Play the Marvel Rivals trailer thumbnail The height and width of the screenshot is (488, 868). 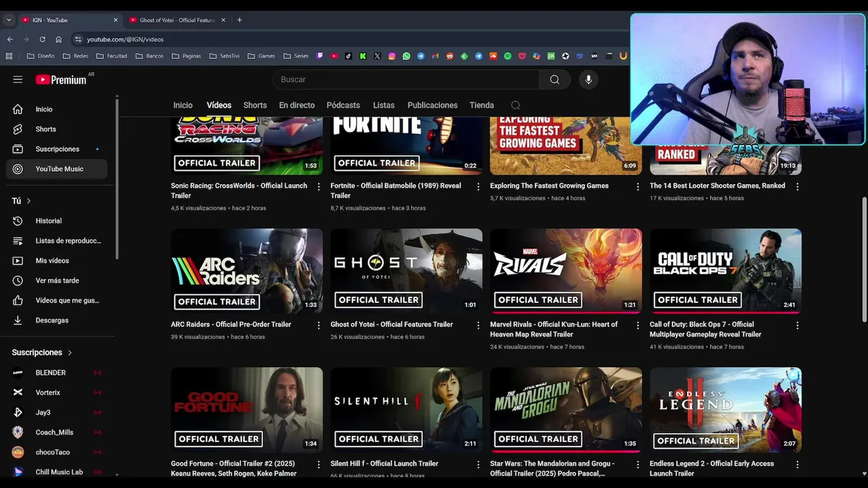[x=566, y=270]
